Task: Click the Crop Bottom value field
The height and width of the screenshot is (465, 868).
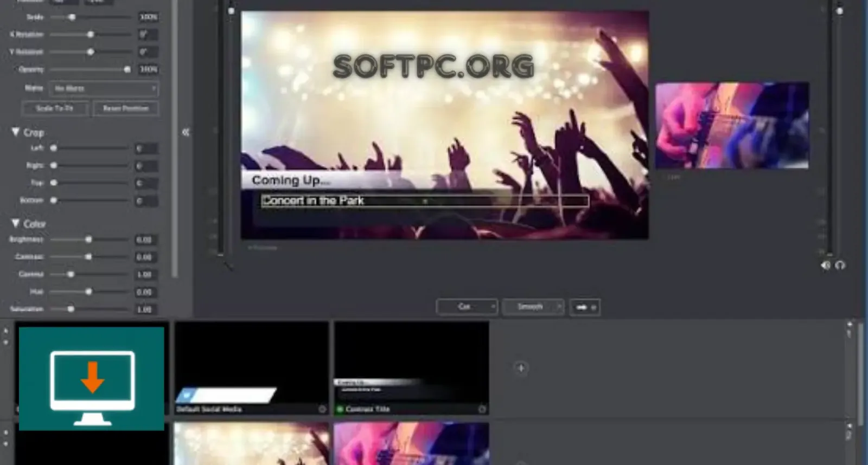Action: click(x=146, y=201)
